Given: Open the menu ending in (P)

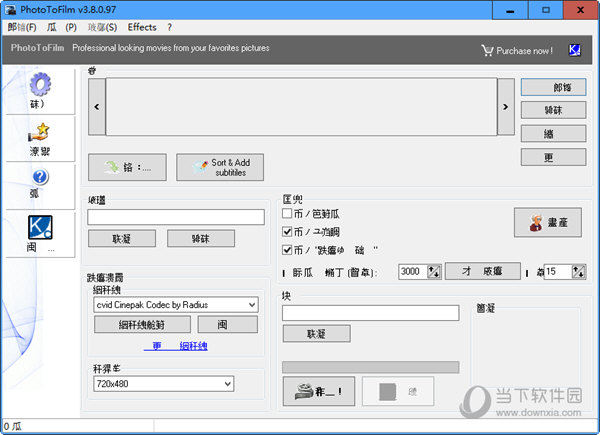Looking at the screenshot, I should tap(62, 28).
